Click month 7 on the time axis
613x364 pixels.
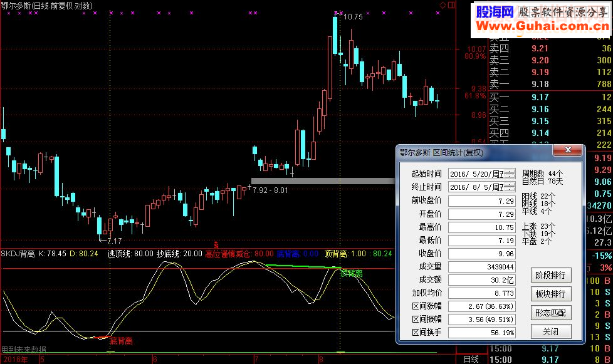pyautogui.click(x=256, y=360)
